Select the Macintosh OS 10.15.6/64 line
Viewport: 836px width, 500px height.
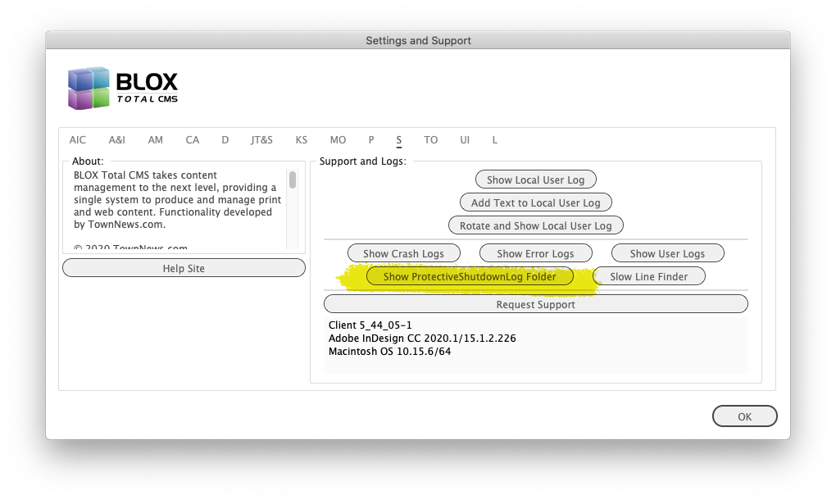pyautogui.click(x=390, y=352)
